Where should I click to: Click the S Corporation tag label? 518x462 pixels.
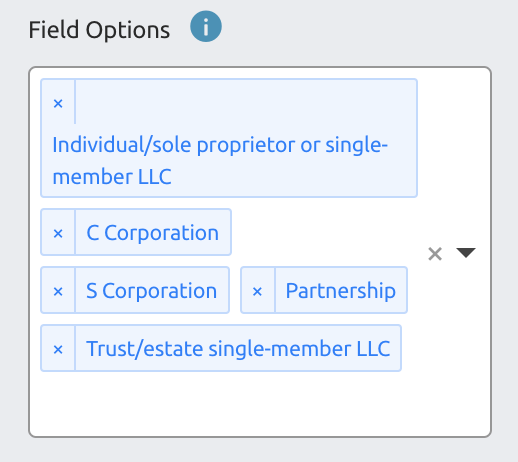151,291
